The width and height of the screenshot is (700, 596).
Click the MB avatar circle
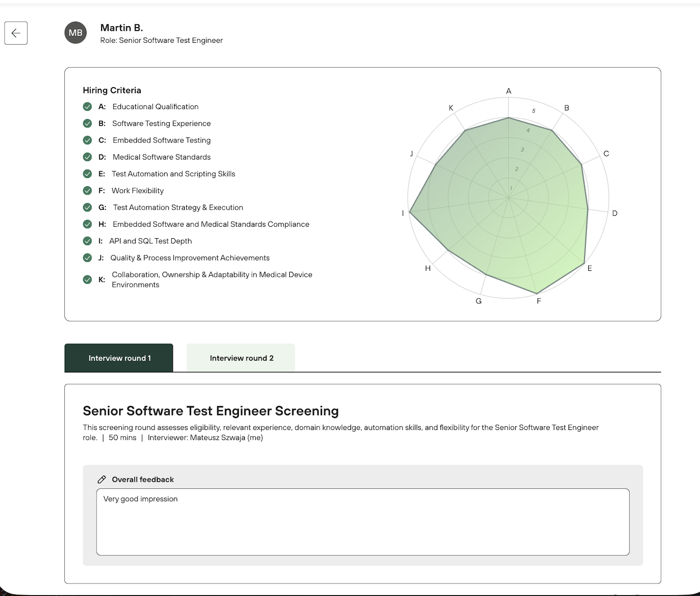pyautogui.click(x=75, y=33)
